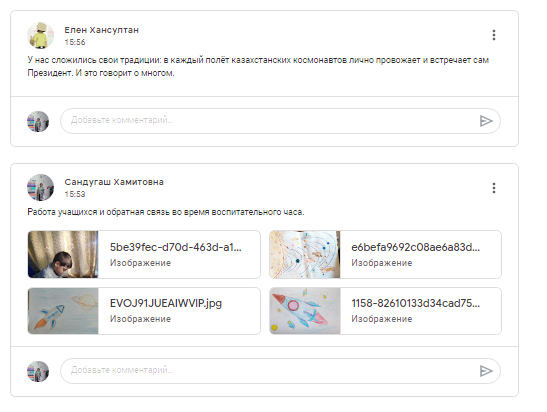Click Елен Хансултан's profile avatar

40,36
